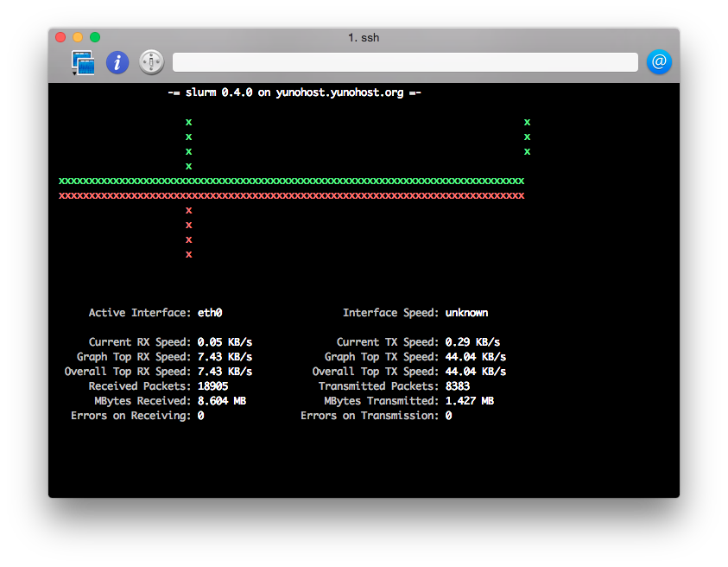Open the windows arrangement icon in toolbar
The image size is (728, 567).
pos(83,62)
